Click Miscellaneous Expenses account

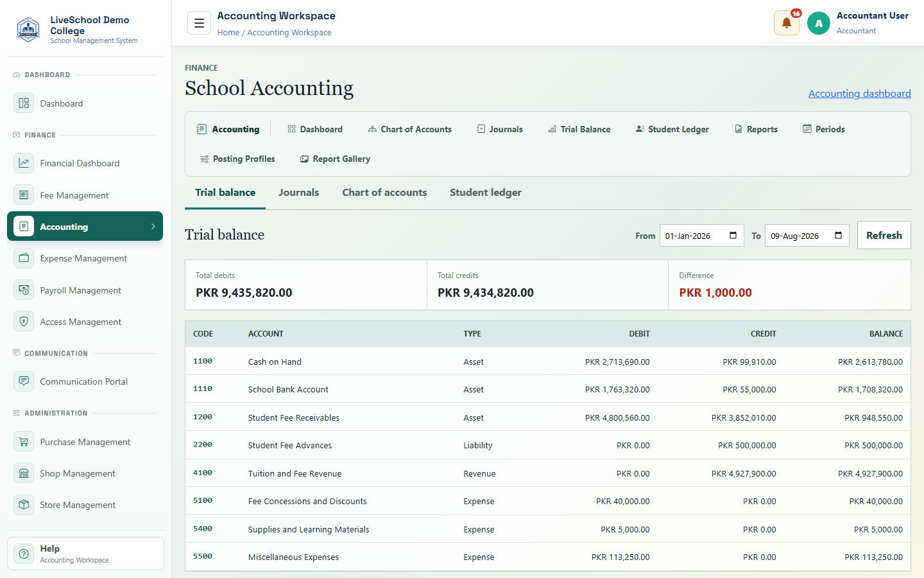pos(293,557)
